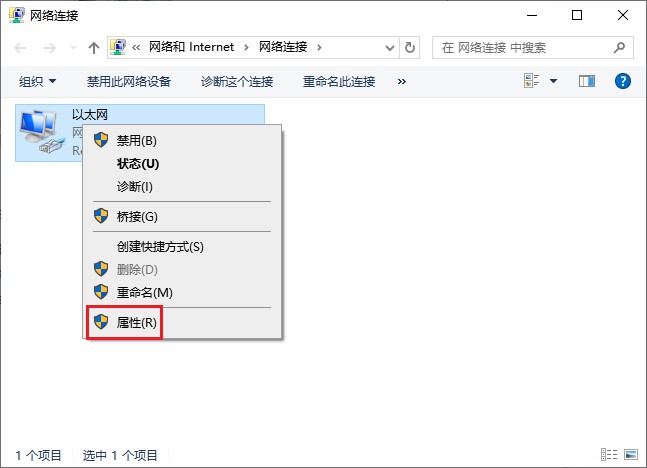The width and height of the screenshot is (647, 468).
Task: Click the shield icon beside 桥接(G)
Action: (101, 216)
